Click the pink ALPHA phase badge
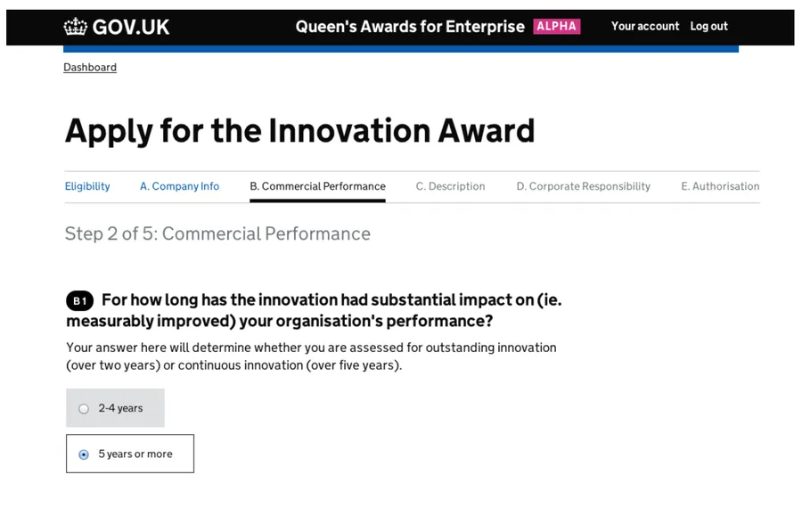The width and height of the screenshot is (802, 532). pyautogui.click(x=557, y=27)
